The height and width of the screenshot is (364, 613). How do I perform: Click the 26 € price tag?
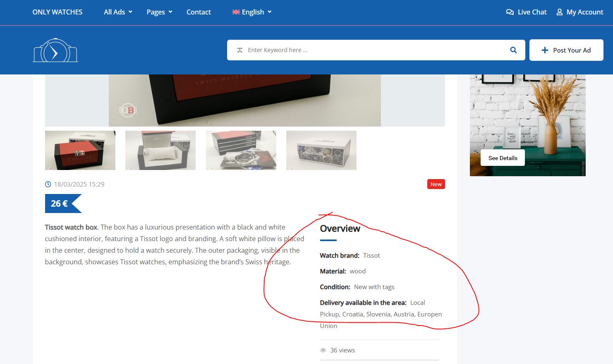click(60, 204)
